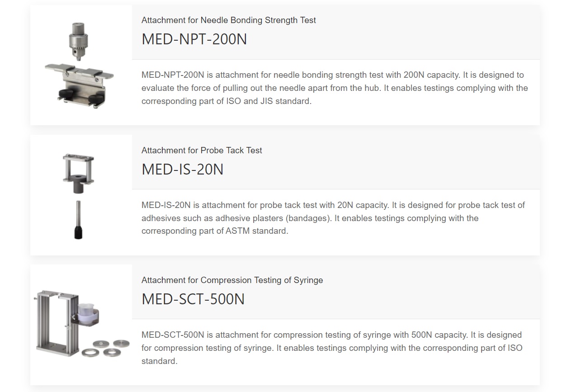
Task: Select 'Attachment for Probe Tack Test' heading
Action: 202,151
